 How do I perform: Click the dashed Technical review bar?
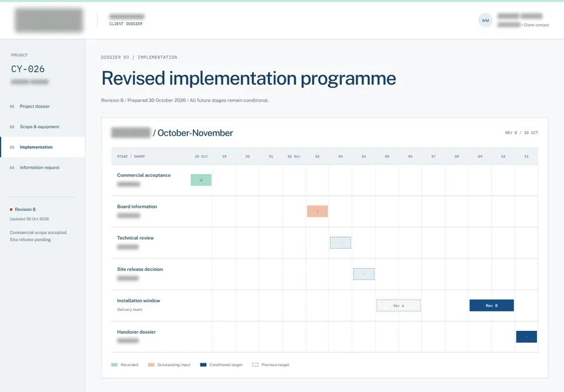coord(341,243)
